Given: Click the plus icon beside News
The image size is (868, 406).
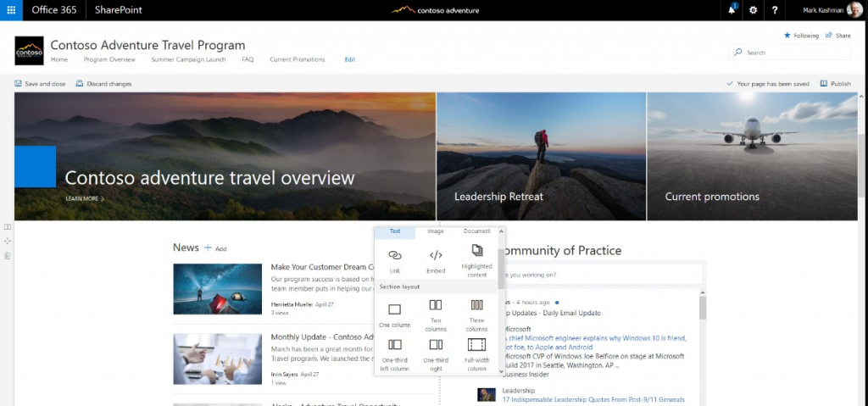Looking at the screenshot, I should [x=209, y=247].
